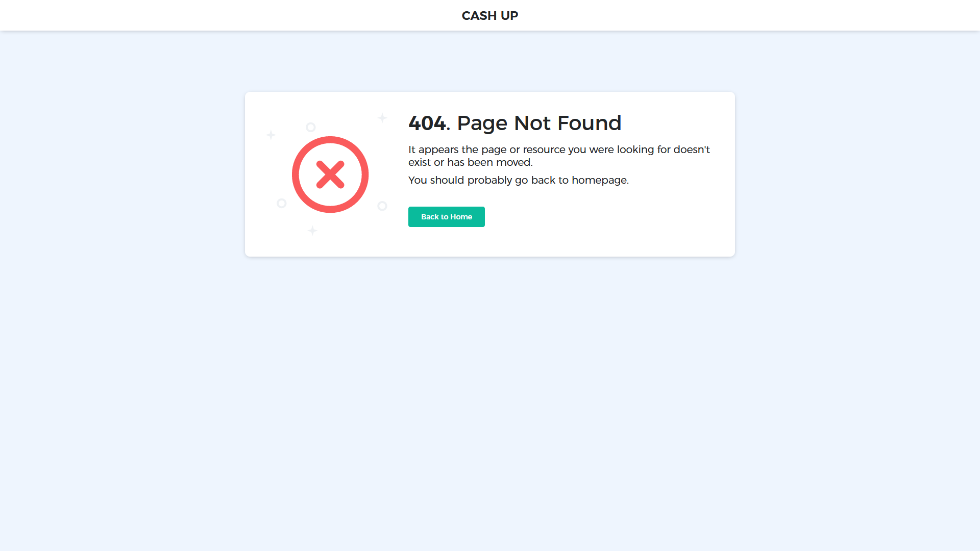Click the CASH UP logo in header

[489, 16]
